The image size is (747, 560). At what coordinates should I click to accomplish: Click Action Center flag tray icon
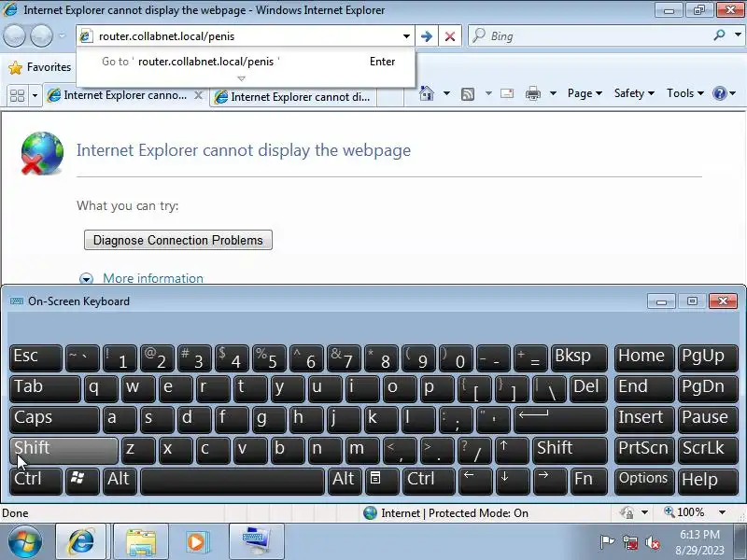click(607, 542)
